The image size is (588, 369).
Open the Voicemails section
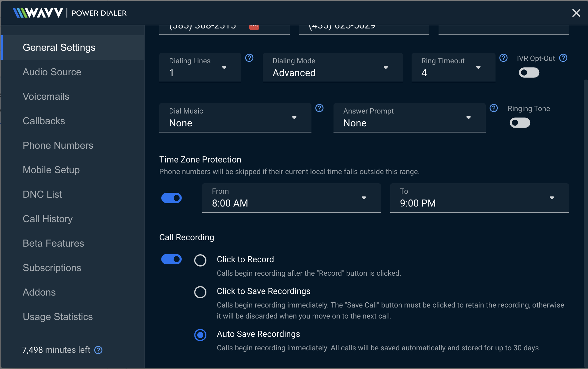72,96
